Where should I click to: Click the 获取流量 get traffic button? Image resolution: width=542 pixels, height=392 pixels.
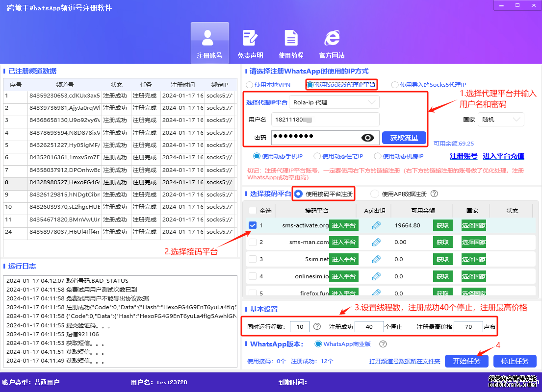[x=404, y=138]
